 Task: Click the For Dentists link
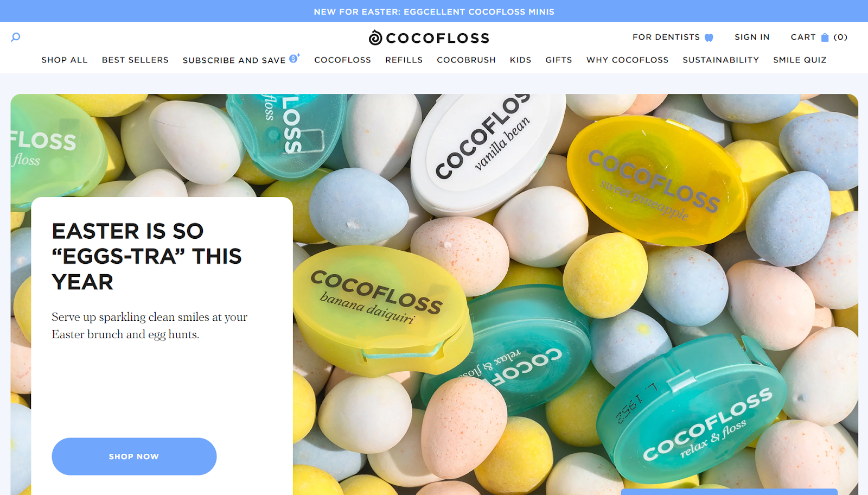666,37
